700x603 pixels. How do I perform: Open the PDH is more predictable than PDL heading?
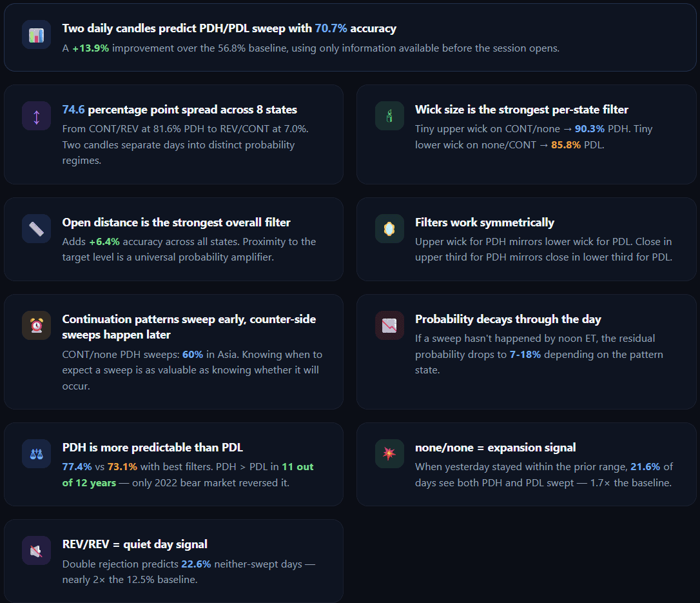(x=152, y=448)
